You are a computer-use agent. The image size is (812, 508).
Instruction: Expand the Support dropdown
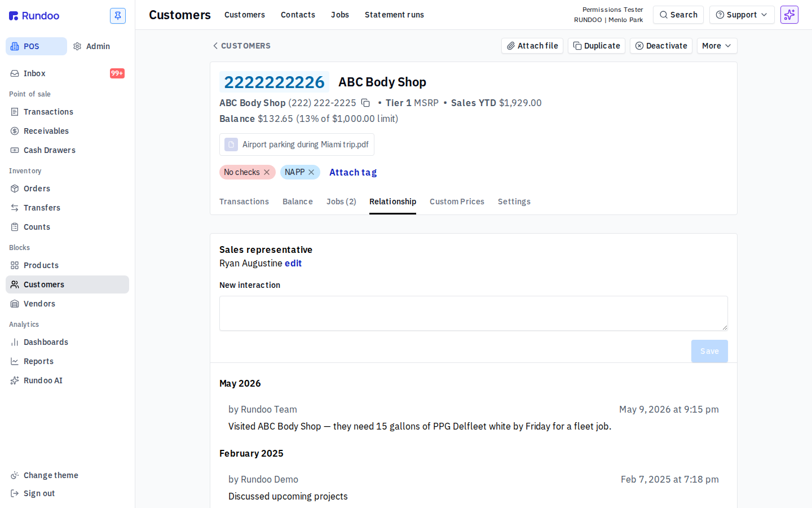pos(742,15)
